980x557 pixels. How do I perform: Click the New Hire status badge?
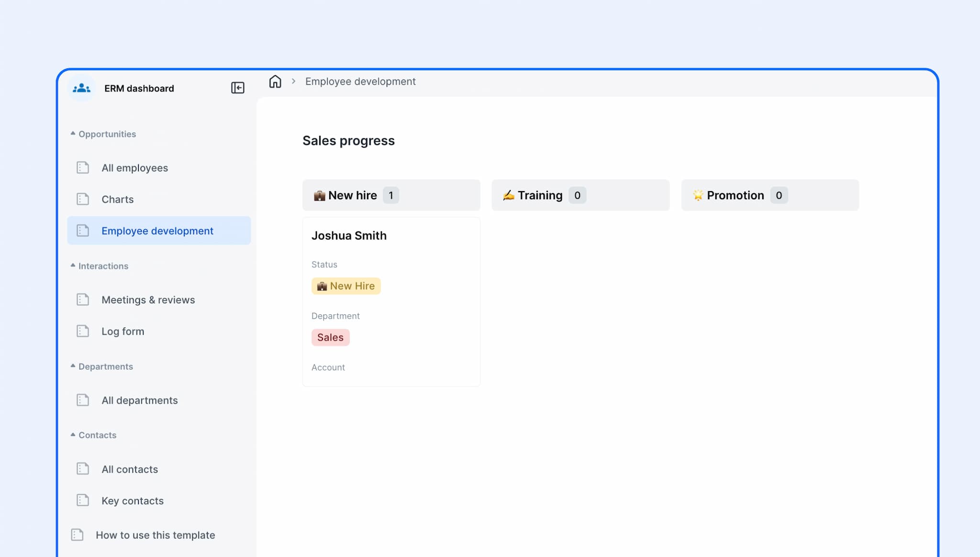345,285
